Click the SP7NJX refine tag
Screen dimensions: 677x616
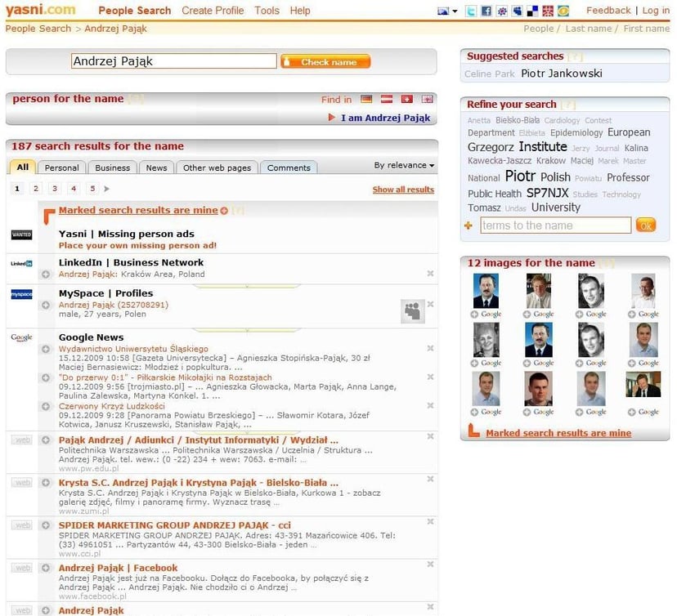[x=548, y=193]
